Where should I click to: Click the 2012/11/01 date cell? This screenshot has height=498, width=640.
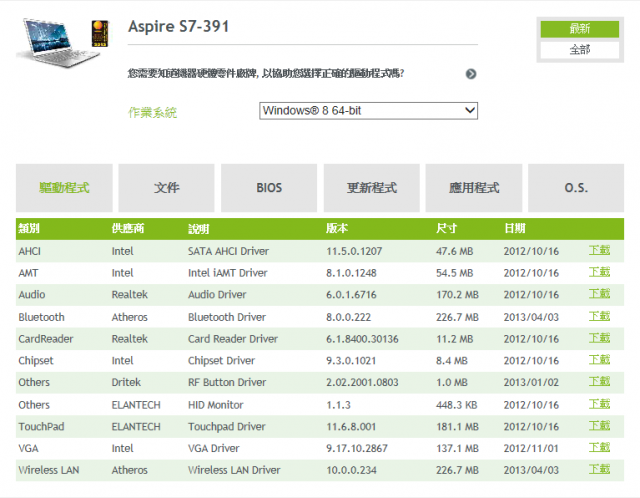[x=531, y=448]
